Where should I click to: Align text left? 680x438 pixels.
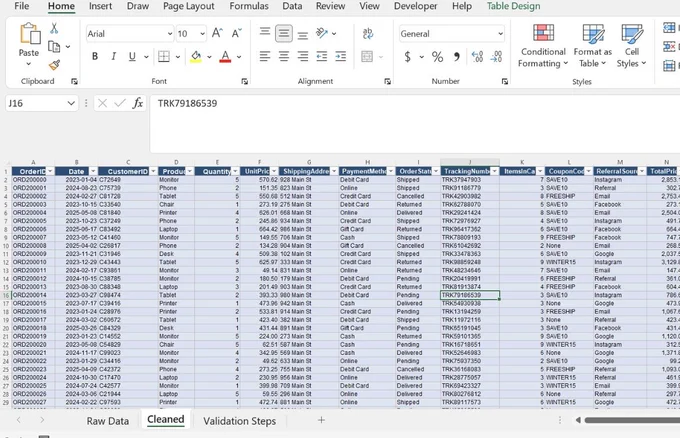265,56
